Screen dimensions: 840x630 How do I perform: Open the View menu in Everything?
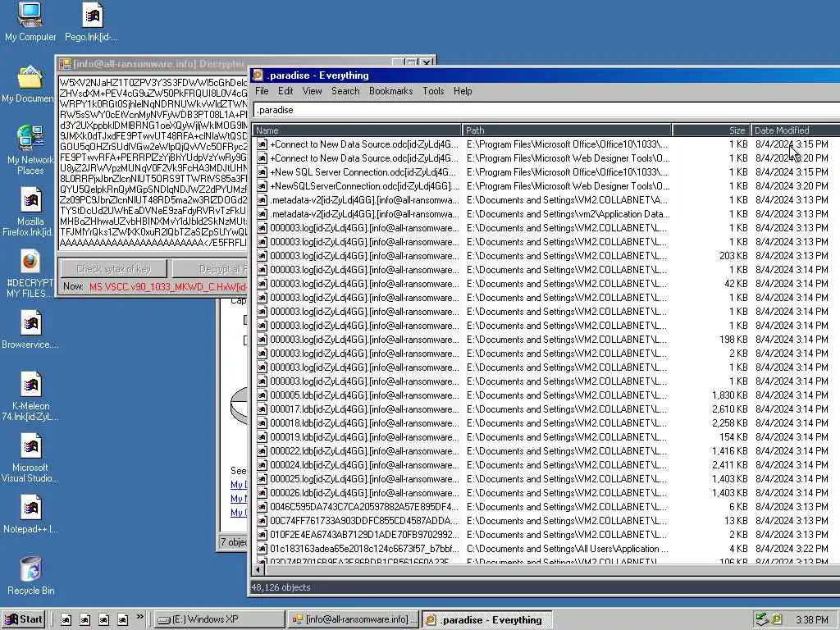point(312,91)
